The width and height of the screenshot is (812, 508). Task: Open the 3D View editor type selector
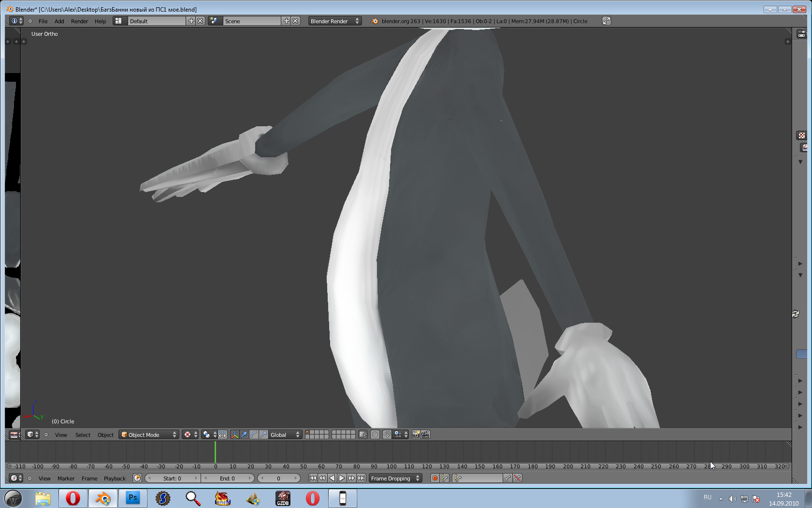tap(32, 434)
